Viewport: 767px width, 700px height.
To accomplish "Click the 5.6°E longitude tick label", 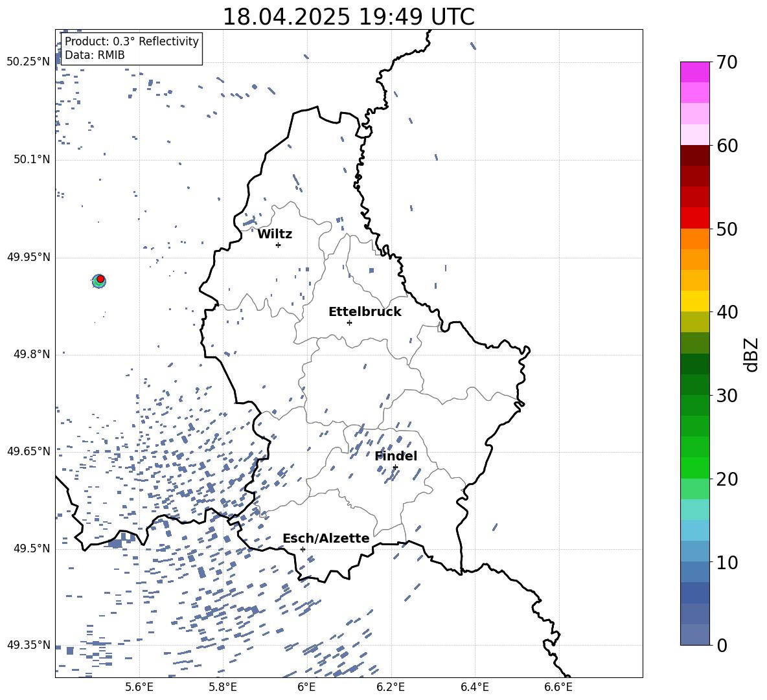I will 139,687.
